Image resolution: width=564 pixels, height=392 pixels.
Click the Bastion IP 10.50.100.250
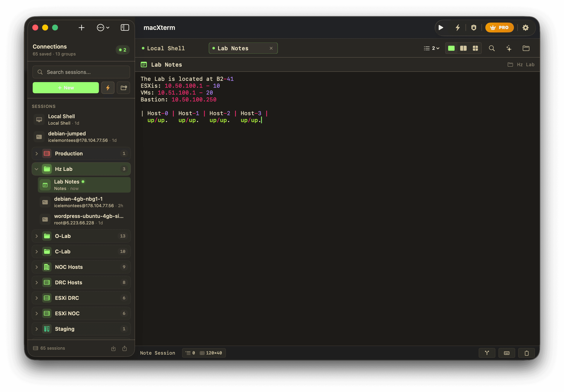194,100
